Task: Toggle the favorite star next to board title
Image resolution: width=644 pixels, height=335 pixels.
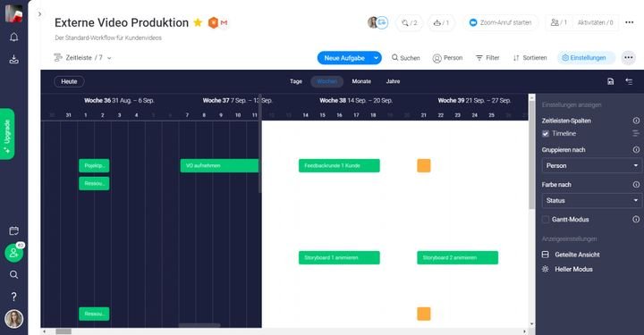Action: click(x=198, y=22)
